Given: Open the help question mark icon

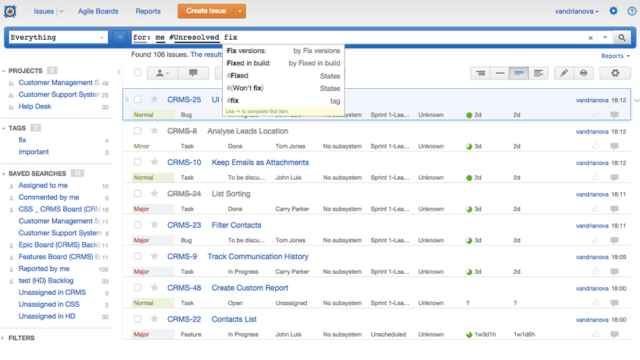Looking at the screenshot, I should pos(631,11).
